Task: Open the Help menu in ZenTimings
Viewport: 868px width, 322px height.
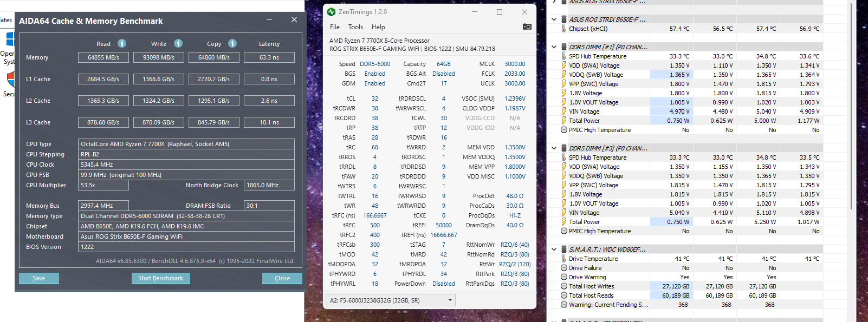Action: point(378,27)
